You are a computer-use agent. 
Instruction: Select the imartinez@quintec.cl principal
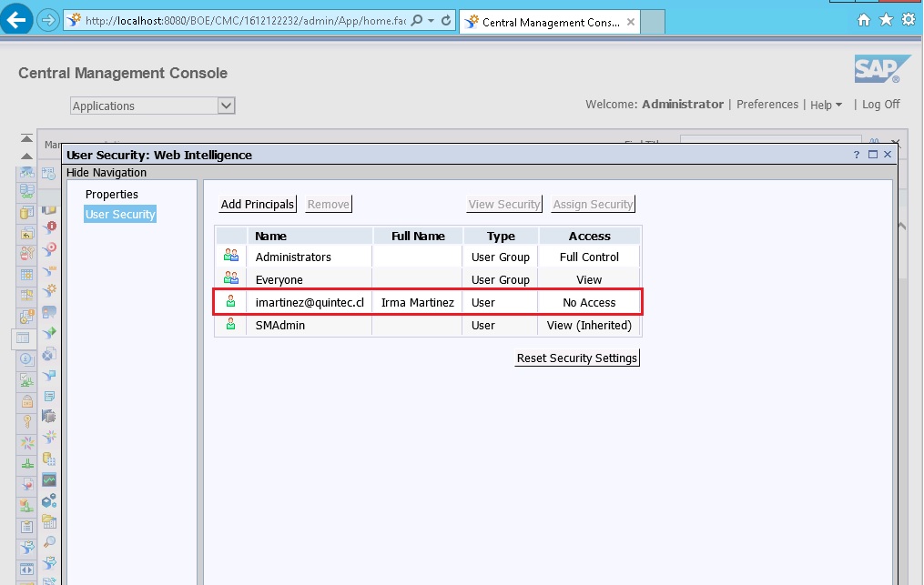point(310,302)
